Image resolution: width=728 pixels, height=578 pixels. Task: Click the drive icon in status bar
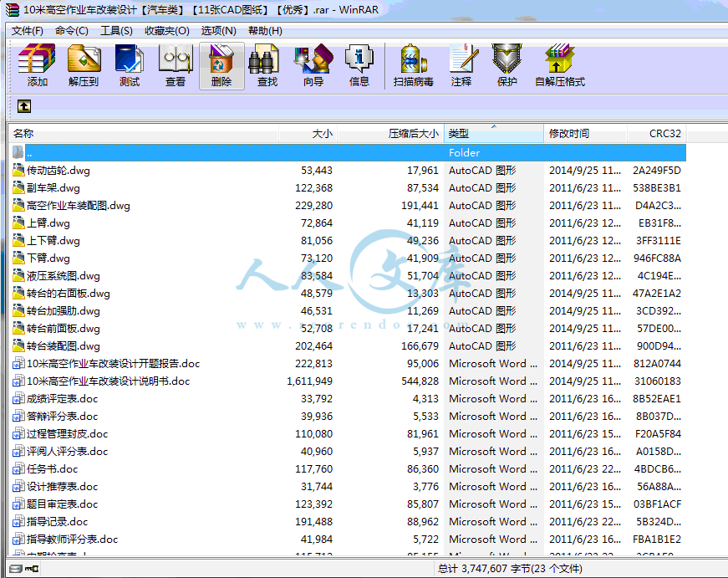16,569
